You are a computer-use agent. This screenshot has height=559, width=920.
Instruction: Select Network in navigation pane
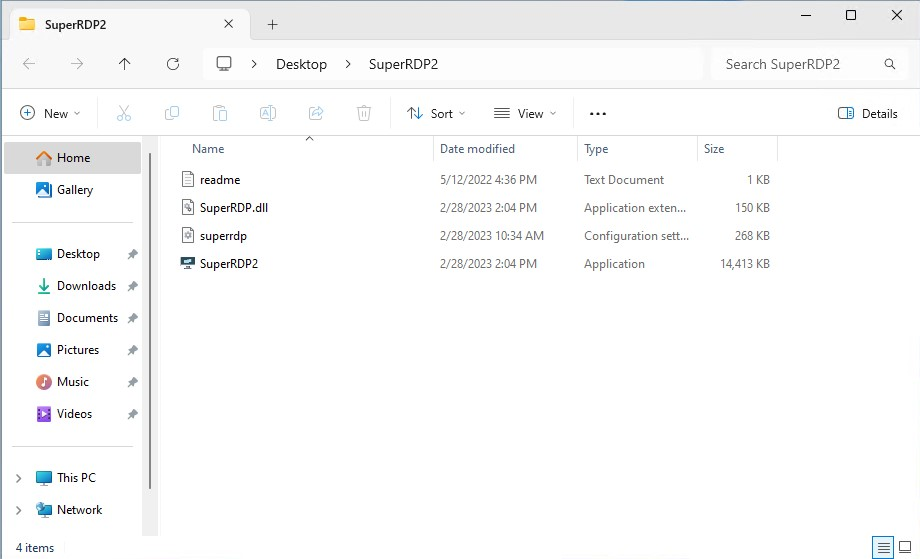coord(79,510)
